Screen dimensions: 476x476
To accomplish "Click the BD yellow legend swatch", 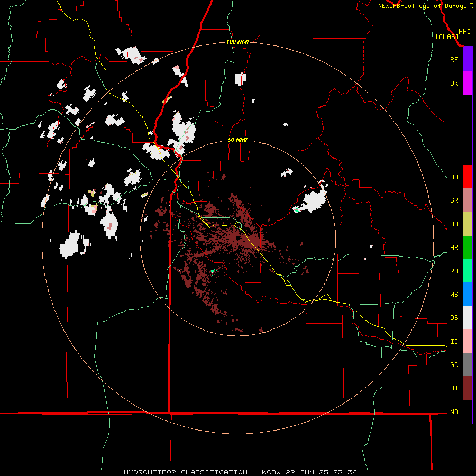I will tap(467, 224).
